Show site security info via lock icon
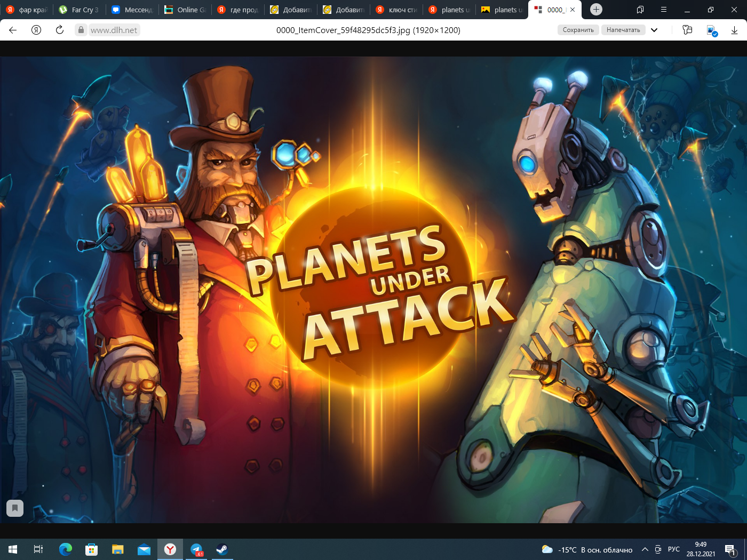The image size is (747, 560). [x=81, y=30]
